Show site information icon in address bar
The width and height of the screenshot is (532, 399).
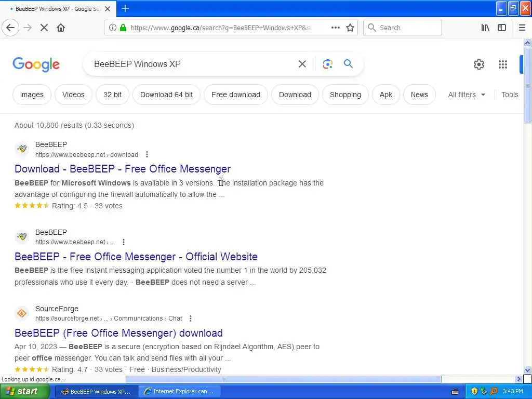pyautogui.click(x=113, y=28)
